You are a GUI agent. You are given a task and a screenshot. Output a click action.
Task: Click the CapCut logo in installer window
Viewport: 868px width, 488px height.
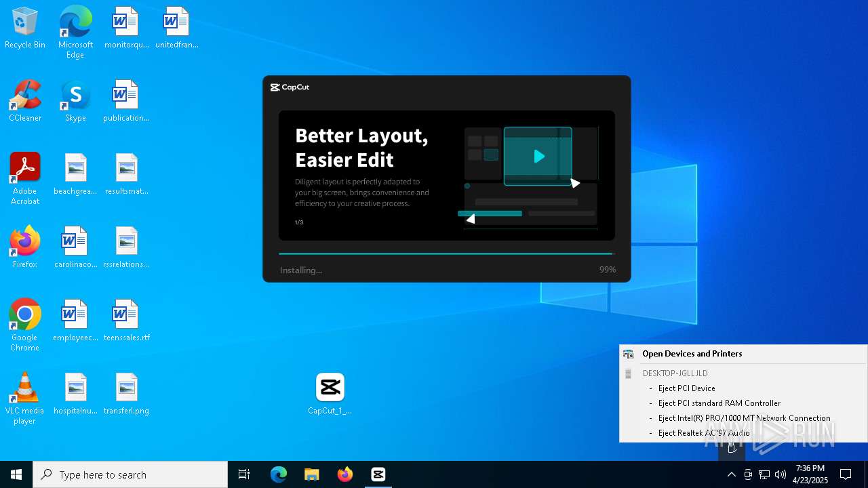pyautogui.click(x=290, y=87)
